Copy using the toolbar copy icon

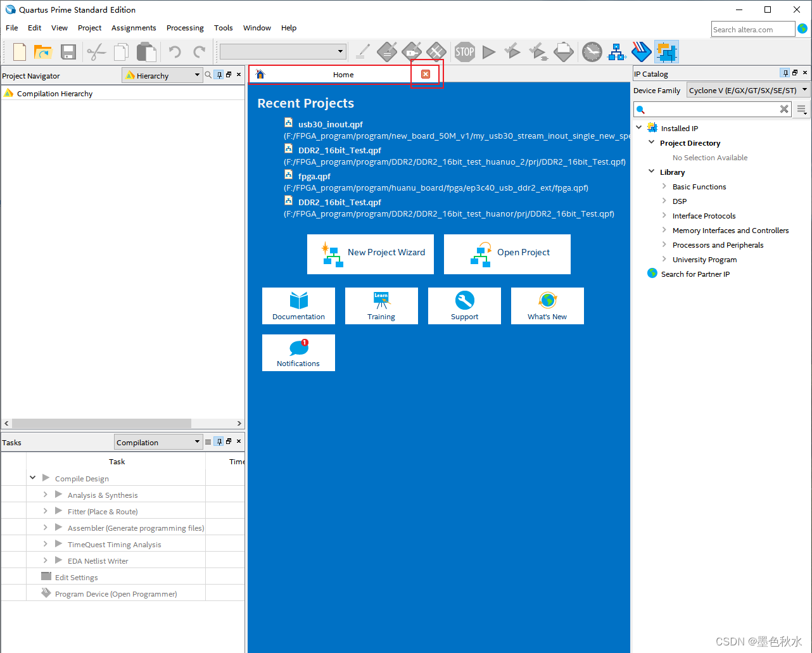pos(121,52)
